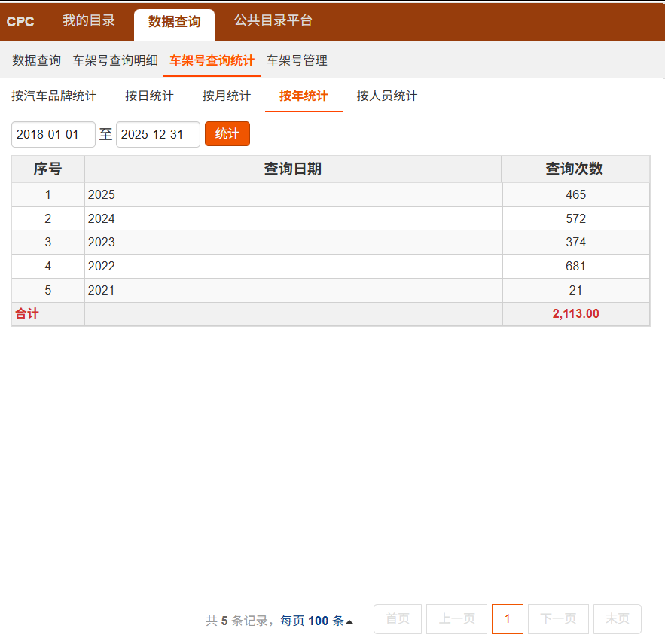
Task: Sort by 查询次数 column header
Action: [575, 169]
